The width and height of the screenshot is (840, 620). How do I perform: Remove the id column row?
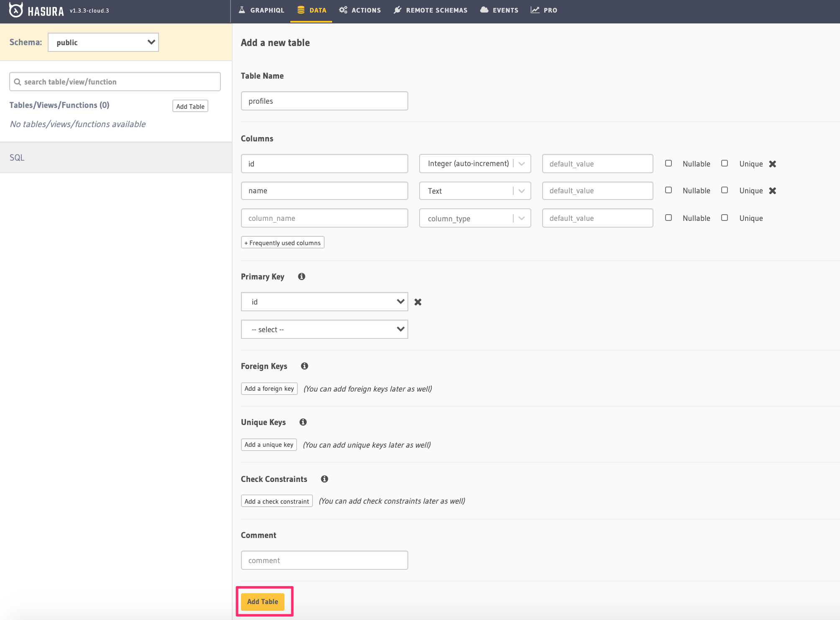pos(772,164)
